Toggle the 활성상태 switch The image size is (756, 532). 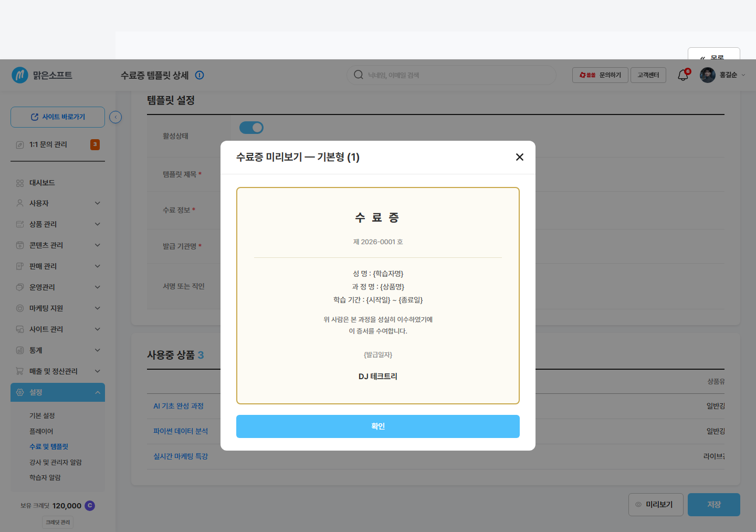coord(251,128)
